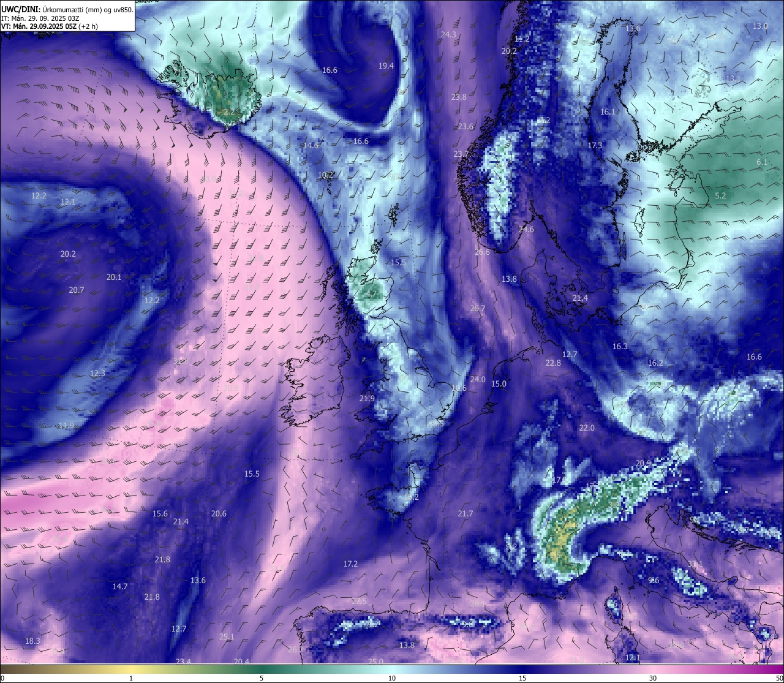Click the UWC/DINI Úrkomumætti title line
This screenshot has width=784, height=683.
[67, 9]
